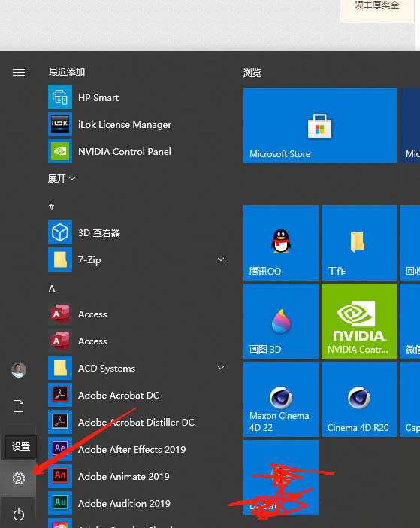Expand the ACD Systems chevron
This screenshot has width=420, height=528.
(x=221, y=368)
